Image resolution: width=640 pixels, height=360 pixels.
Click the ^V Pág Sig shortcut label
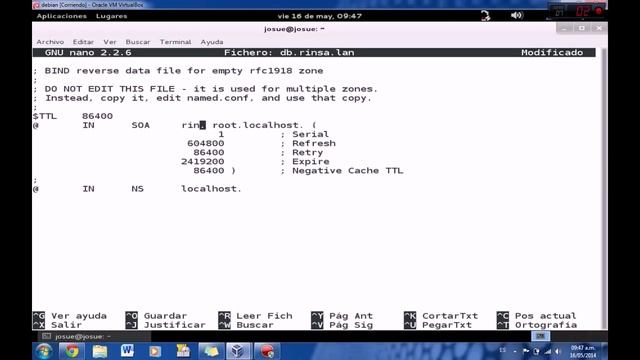(x=342, y=325)
